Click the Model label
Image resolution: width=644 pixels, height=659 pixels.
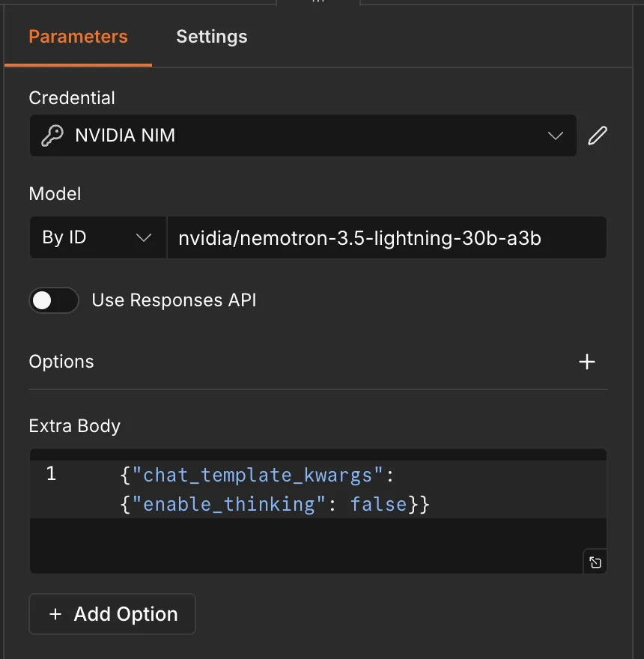55,194
